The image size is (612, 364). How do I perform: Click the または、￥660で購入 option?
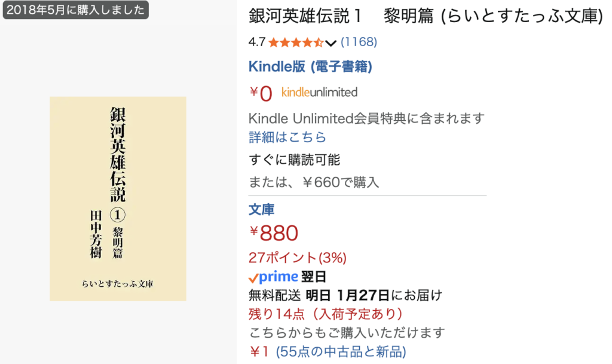tap(314, 182)
